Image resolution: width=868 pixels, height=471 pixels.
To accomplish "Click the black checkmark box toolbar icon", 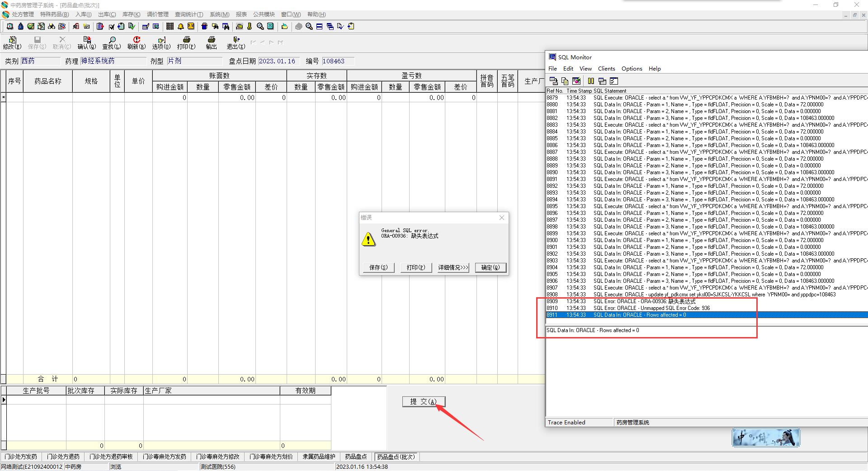I will point(111,26).
